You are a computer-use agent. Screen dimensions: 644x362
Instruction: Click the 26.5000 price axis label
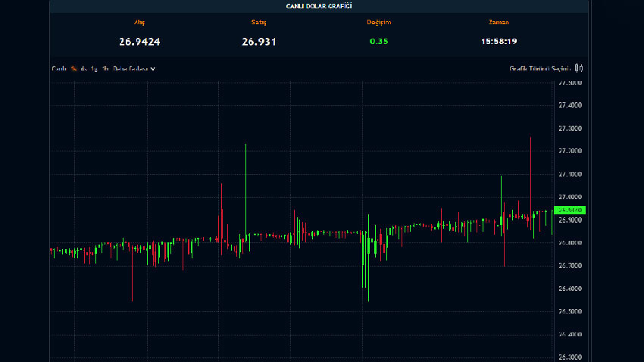pos(569,311)
